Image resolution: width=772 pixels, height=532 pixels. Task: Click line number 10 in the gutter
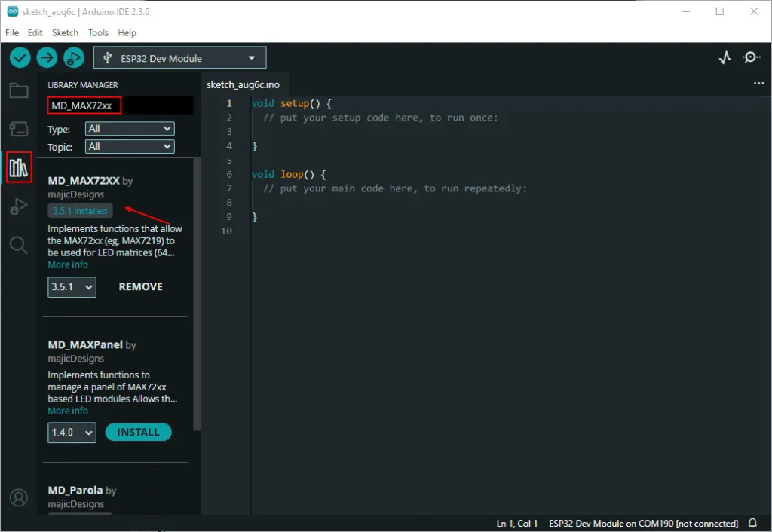point(226,231)
